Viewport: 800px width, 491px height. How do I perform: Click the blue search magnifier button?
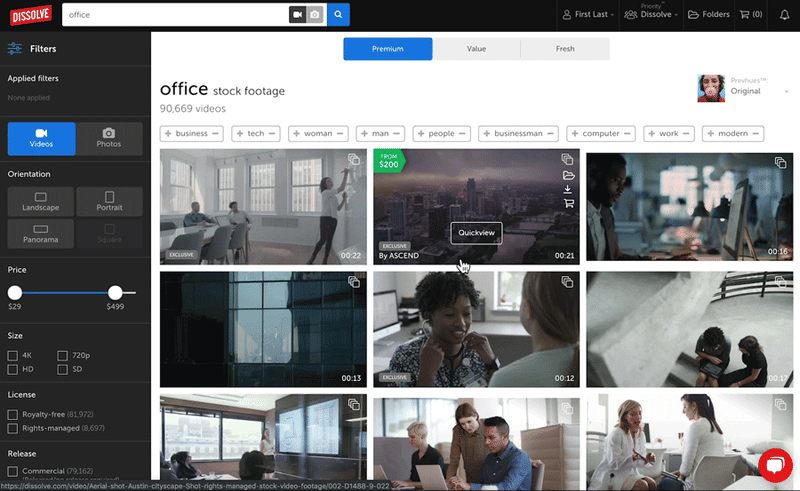[x=339, y=14]
